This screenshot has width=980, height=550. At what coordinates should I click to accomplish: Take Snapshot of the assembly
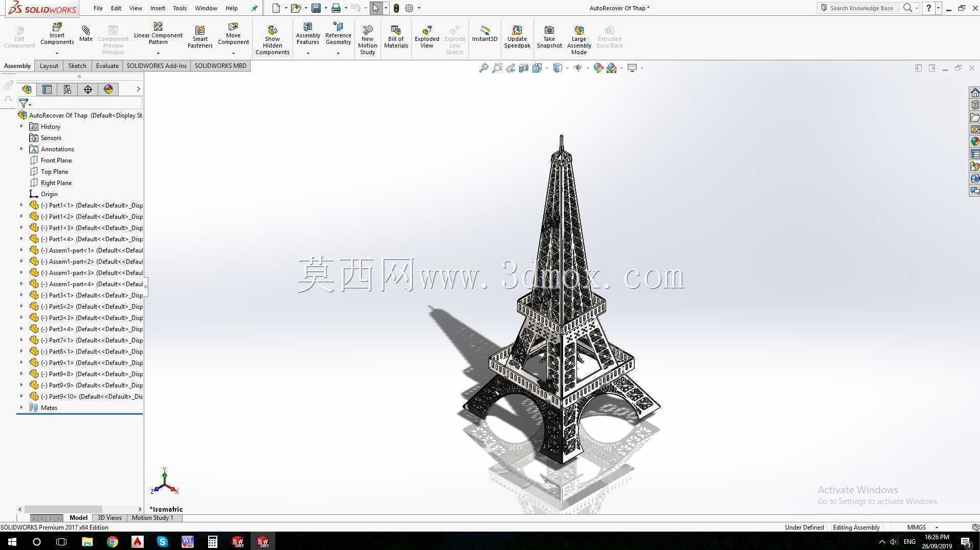(x=549, y=37)
